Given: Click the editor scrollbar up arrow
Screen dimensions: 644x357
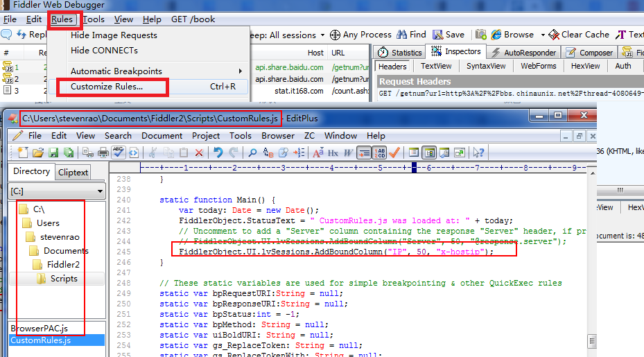Looking at the screenshot, I should [x=592, y=174].
